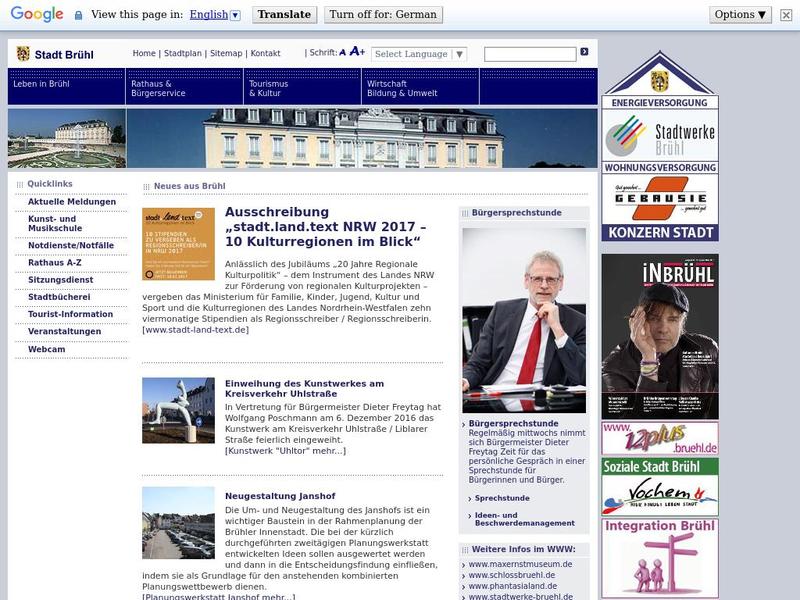The height and width of the screenshot is (600, 800).
Task: Click the Translate button
Action: tap(284, 14)
